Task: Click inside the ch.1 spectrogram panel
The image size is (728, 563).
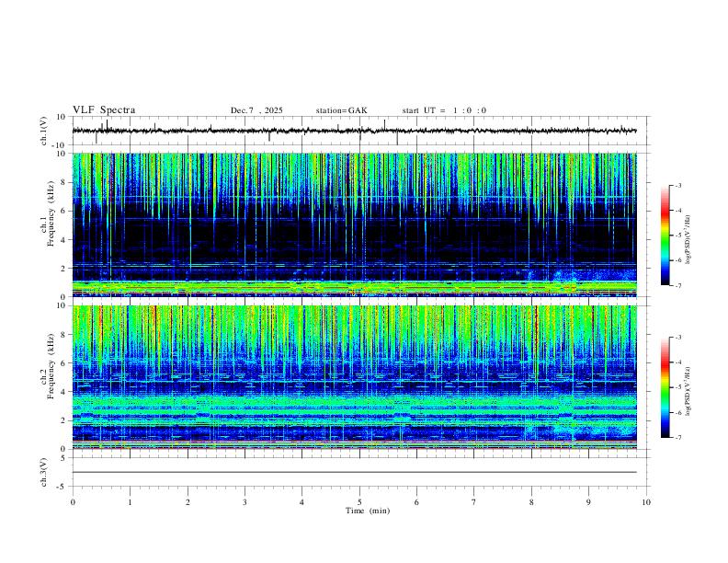Action: [x=354, y=224]
